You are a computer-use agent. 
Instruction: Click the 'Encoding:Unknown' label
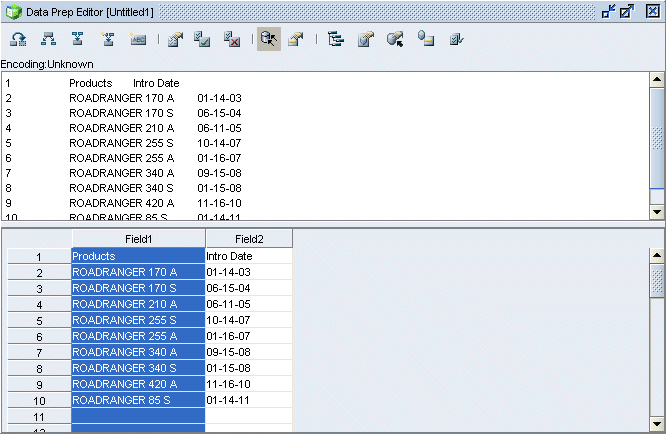pos(47,64)
